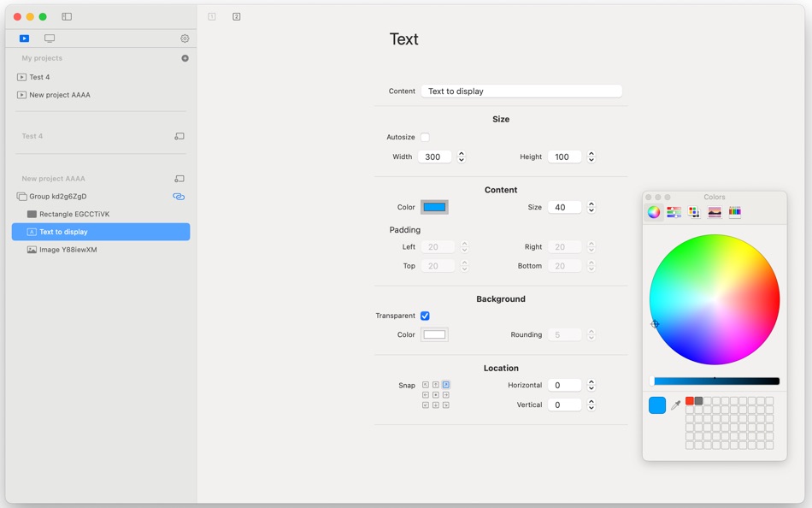Screen dimensions: 812x508
Task: Open the Content color swatch picker
Action: click(434, 207)
